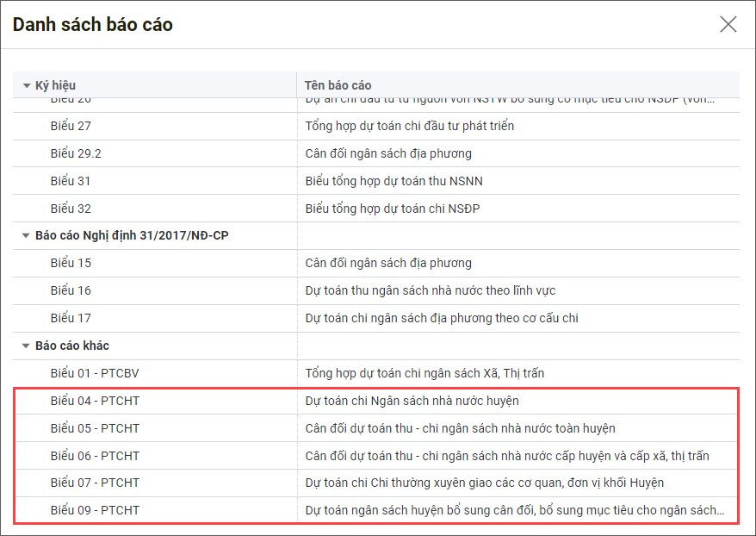The height and width of the screenshot is (536, 756).
Task: Select Biểu 29.2 in the list
Action: click(76, 153)
